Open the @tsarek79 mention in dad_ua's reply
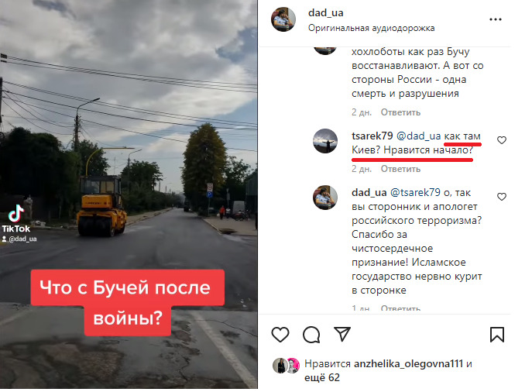 tap(415, 193)
